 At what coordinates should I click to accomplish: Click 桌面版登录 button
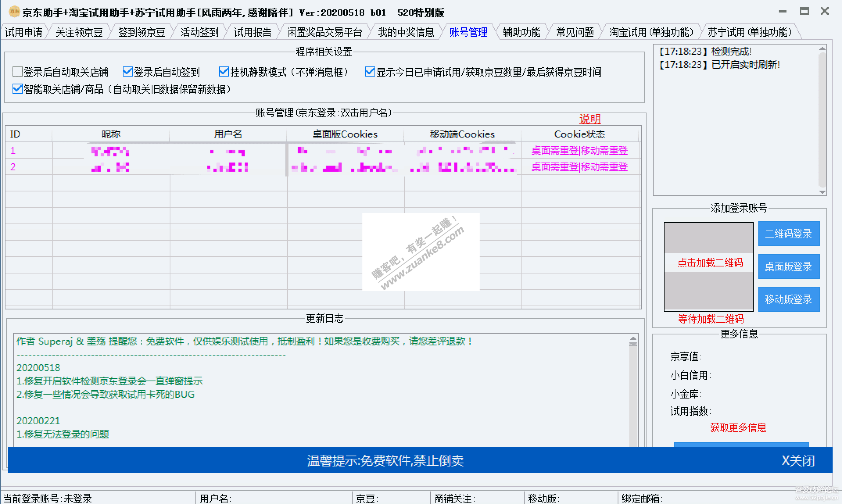pyautogui.click(x=789, y=266)
